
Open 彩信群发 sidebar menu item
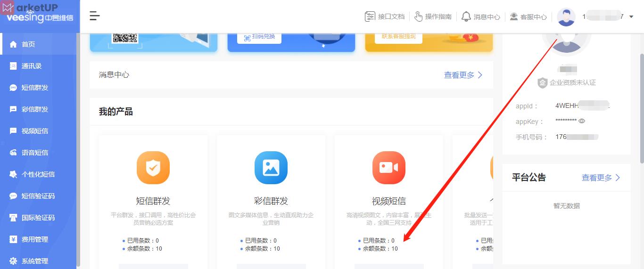(38, 109)
